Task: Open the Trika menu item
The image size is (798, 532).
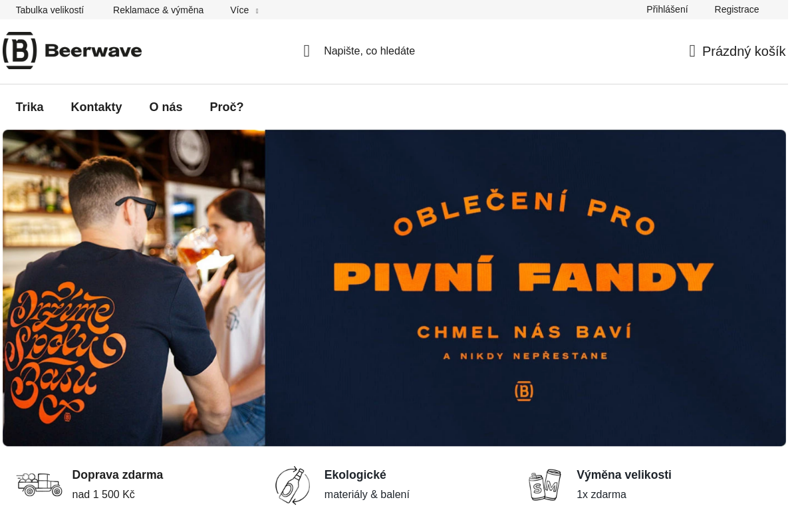Action: 29,107
